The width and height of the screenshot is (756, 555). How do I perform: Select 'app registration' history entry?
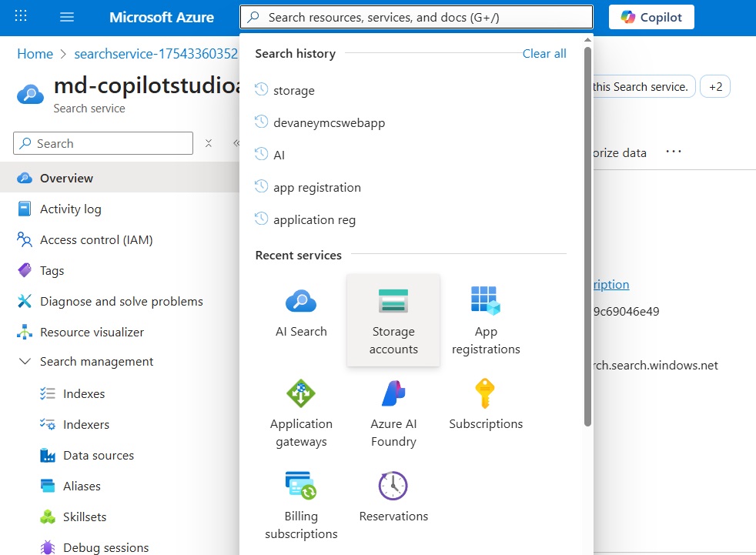coord(316,188)
